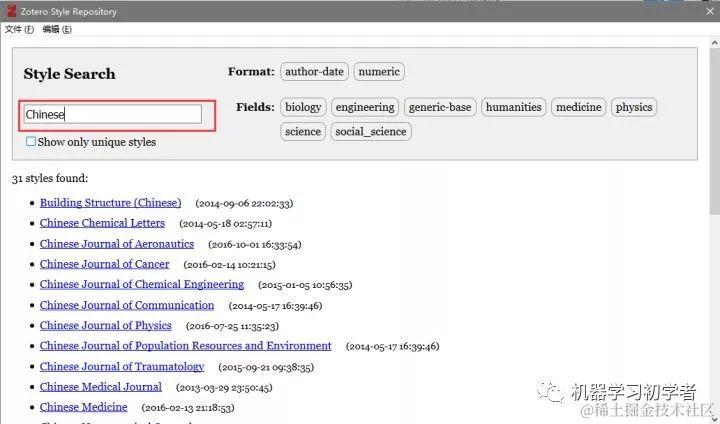Open Chinese Journal of Chemical Engineering style

click(142, 284)
